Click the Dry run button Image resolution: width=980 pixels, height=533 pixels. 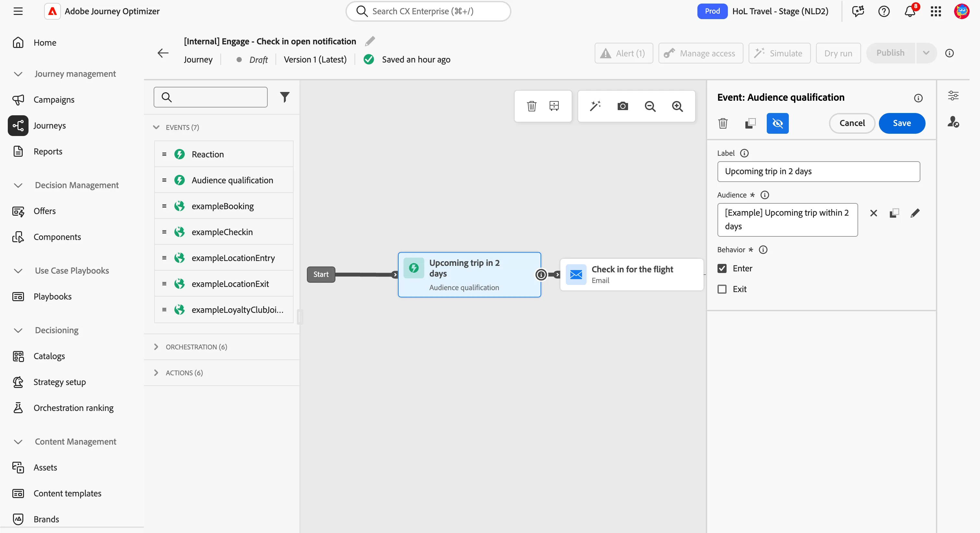click(x=838, y=53)
